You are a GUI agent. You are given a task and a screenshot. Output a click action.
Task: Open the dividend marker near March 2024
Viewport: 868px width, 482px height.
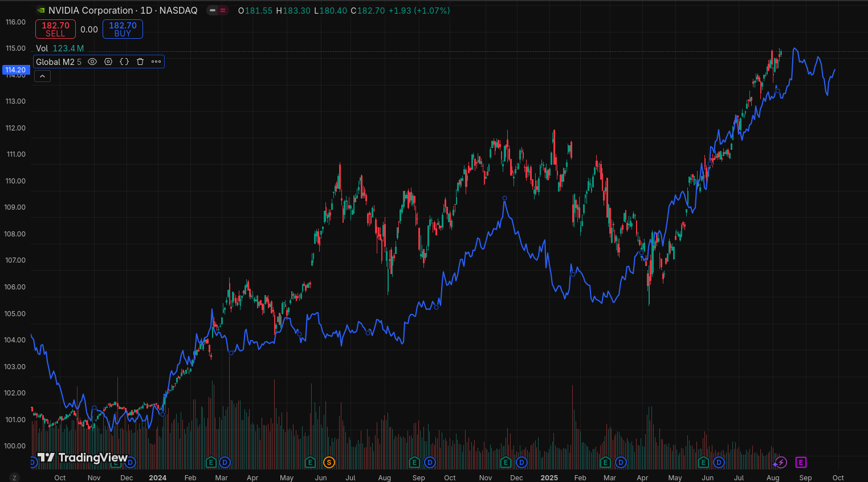[225, 462]
